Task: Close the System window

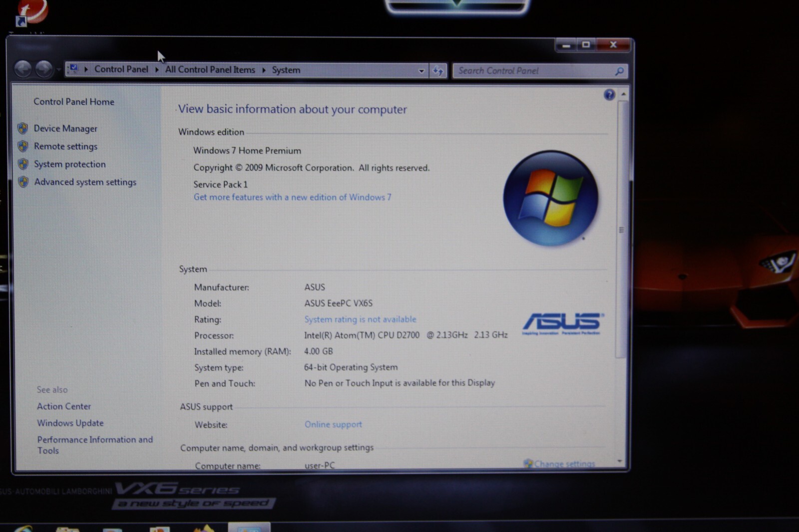Action: pyautogui.click(x=613, y=45)
